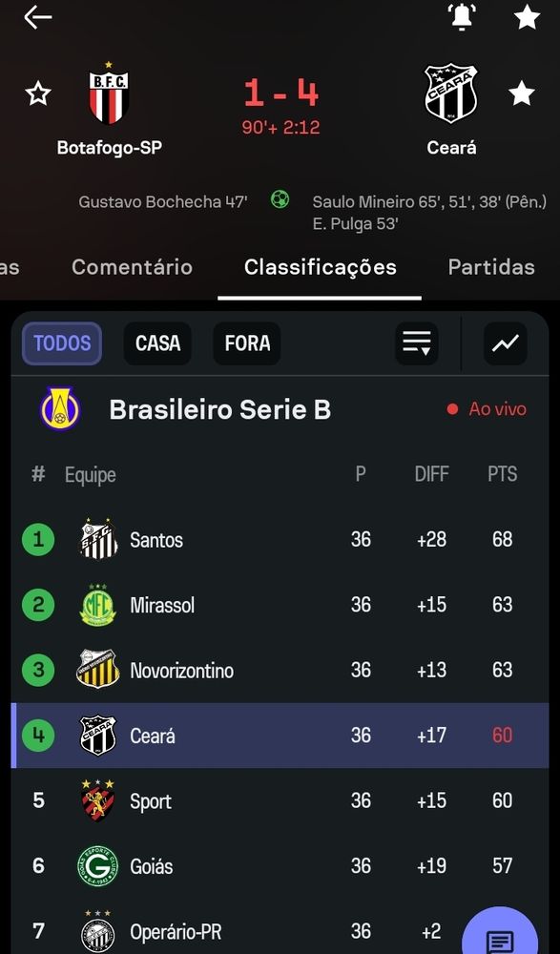
Task: Open notifications via the bell icon
Action: (x=461, y=17)
